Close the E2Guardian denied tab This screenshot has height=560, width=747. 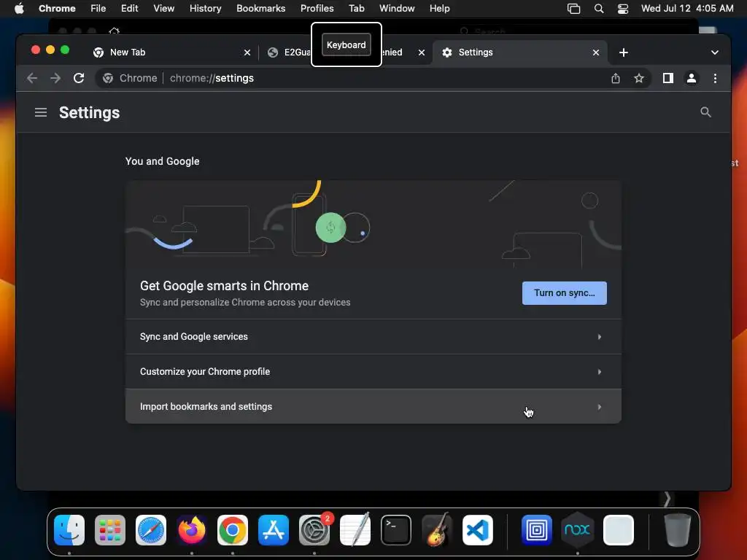421,52
